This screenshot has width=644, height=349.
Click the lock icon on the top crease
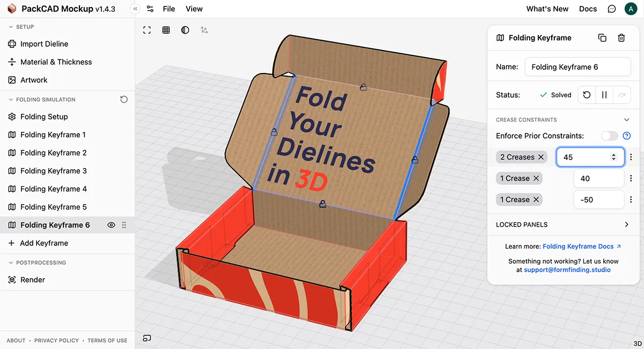[x=363, y=86]
